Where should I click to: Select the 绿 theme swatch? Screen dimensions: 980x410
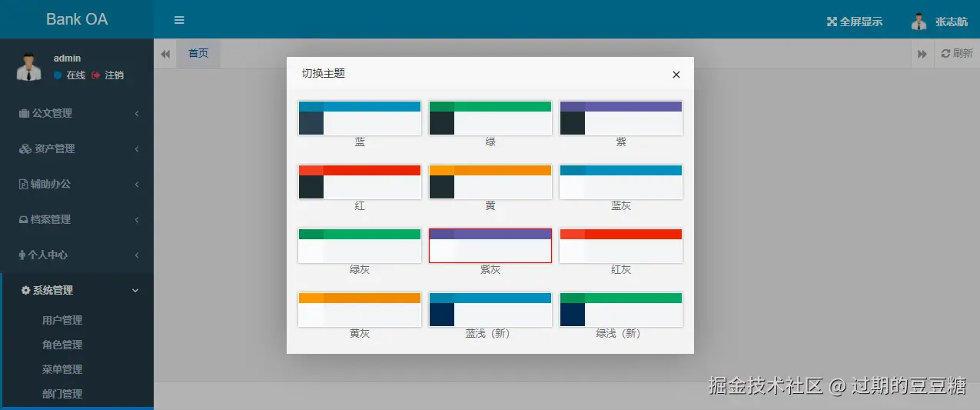tap(490, 118)
